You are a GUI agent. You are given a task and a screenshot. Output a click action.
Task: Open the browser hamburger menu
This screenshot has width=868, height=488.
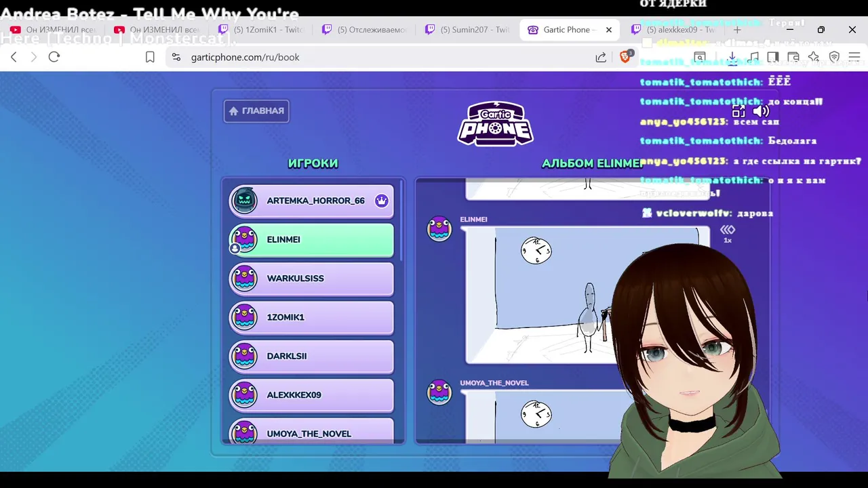point(854,57)
